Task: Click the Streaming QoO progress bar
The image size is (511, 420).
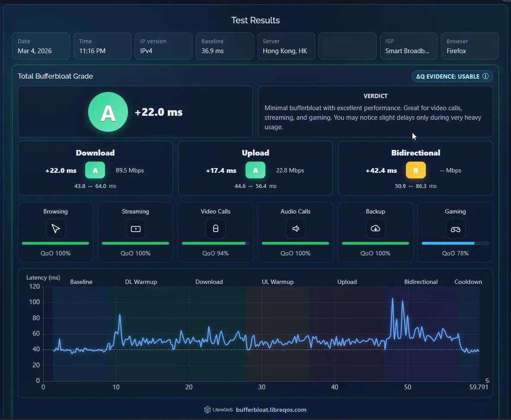Action: tap(136, 243)
